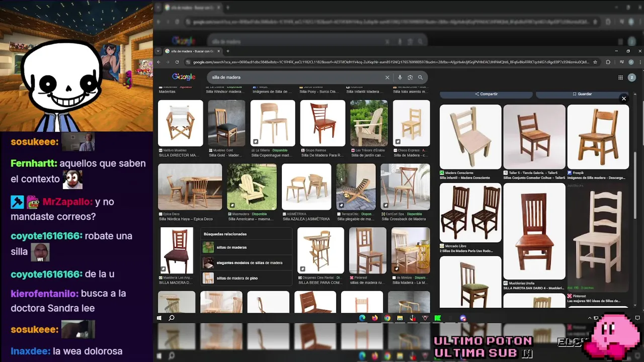Open Google Lens image search icon
This screenshot has height=362, width=644.
tap(410, 77)
